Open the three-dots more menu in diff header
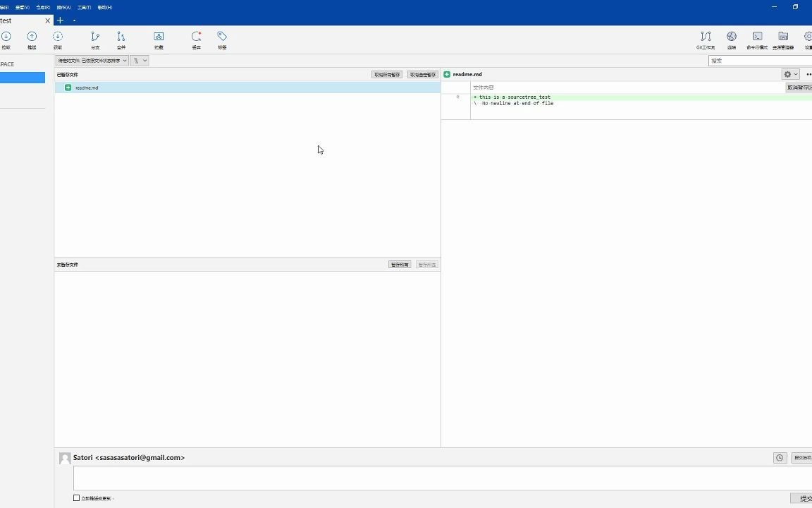Image resolution: width=812 pixels, height=508 pixels. (x=808, y=74)
